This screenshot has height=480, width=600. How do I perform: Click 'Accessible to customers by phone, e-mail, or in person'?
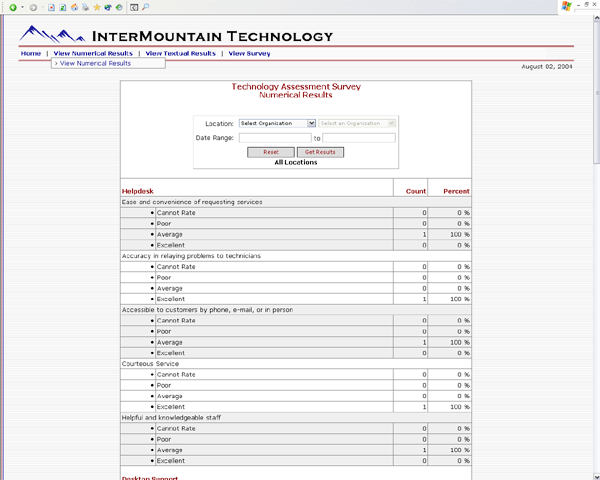207,310
